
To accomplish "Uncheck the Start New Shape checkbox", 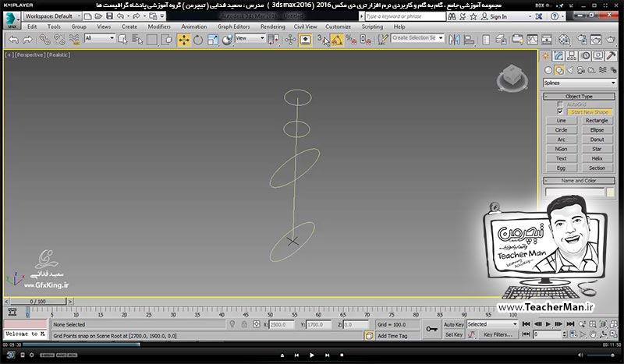I will pyautogui.click(x=560, y=111).
